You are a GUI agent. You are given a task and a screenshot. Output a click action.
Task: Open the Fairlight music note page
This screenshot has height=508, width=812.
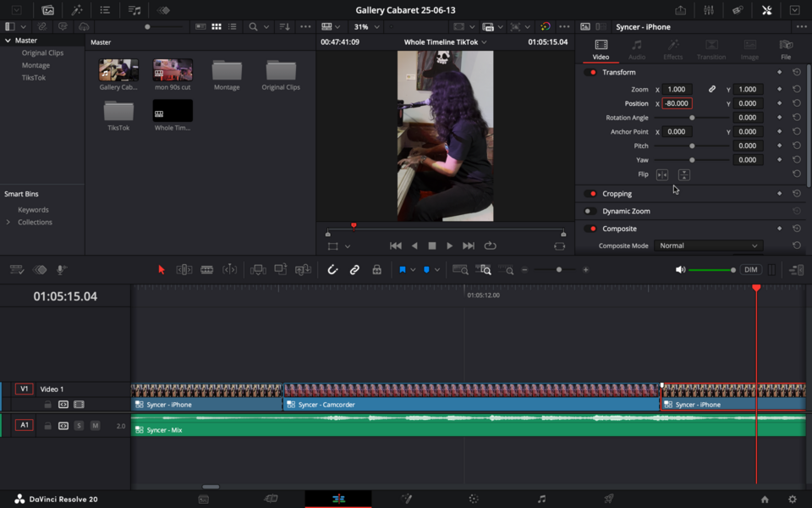541,499
